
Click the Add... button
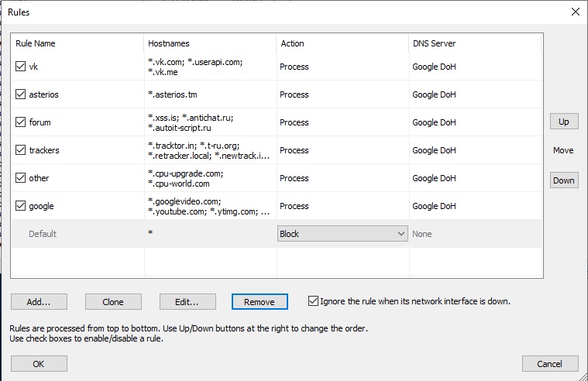pos(39,301)
